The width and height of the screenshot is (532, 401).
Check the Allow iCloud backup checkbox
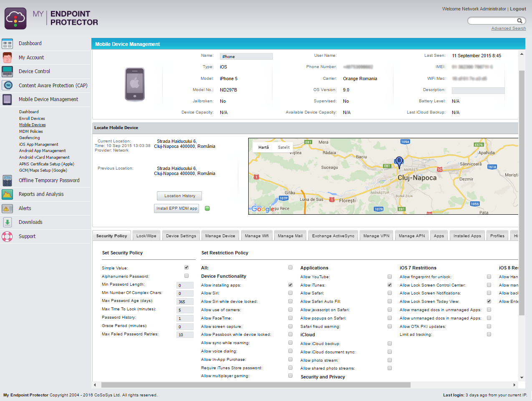click(x=390, y=343)
